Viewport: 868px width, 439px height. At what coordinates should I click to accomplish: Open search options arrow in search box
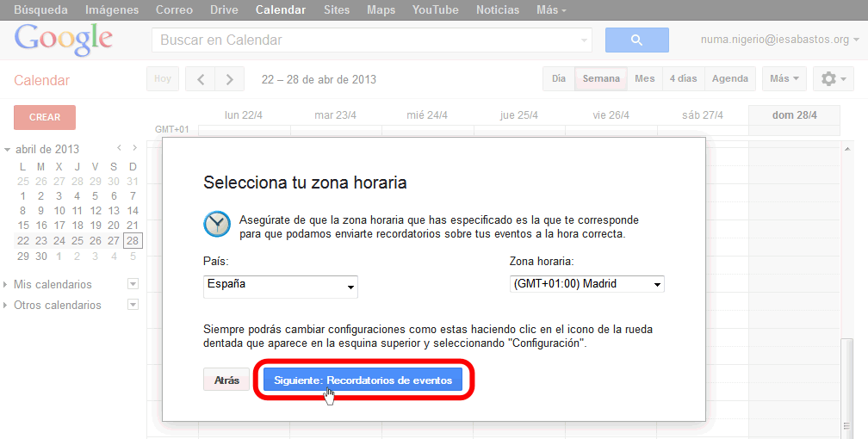pyautogui.click(x=584, y=40)
